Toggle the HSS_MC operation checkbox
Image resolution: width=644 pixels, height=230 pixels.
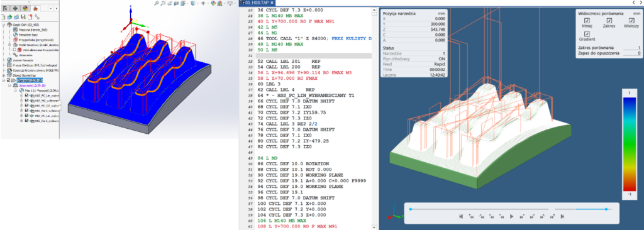pyautogui.click(x=27, y=100)
